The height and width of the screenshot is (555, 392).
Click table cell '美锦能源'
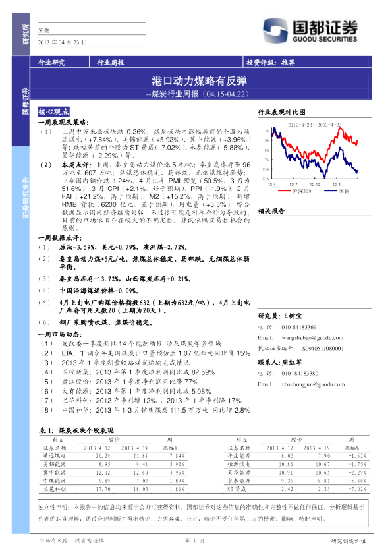click(x=55, y=464)
